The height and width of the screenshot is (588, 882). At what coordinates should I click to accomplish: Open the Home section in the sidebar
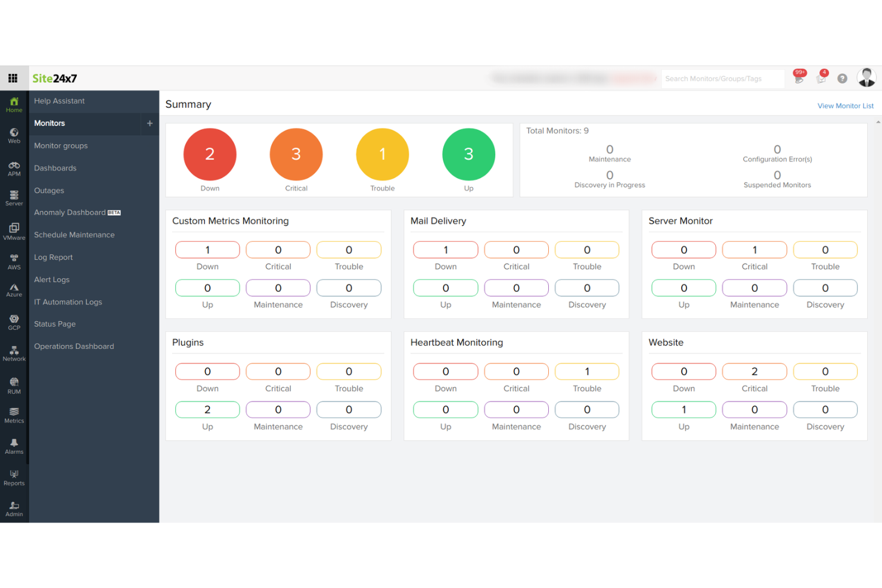(13, 105)
